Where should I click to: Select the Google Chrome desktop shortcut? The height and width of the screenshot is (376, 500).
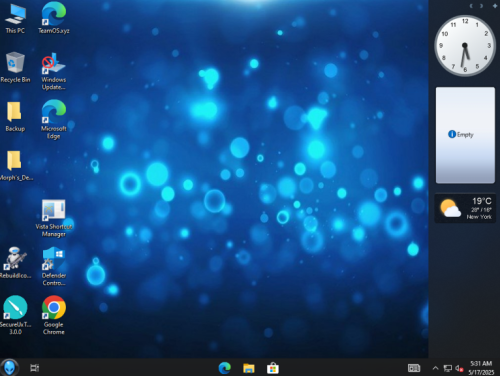pyautogui.click(x=54, y=315)
